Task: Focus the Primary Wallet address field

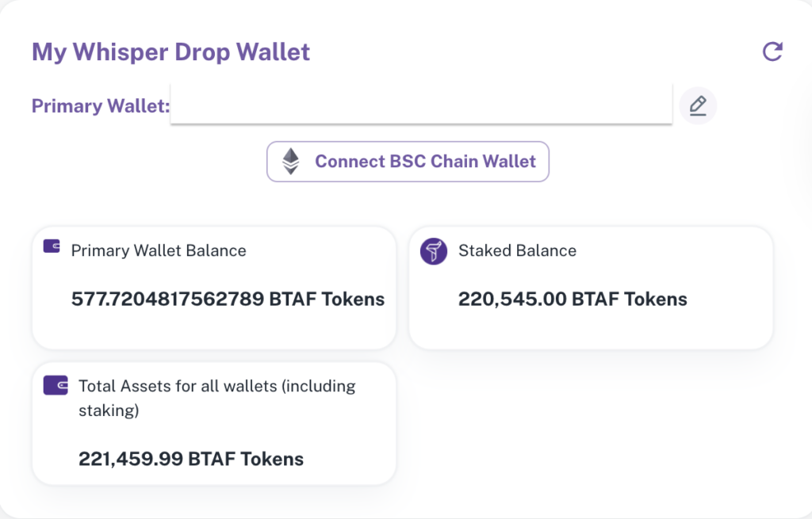Action: click(x=421, y=105)
